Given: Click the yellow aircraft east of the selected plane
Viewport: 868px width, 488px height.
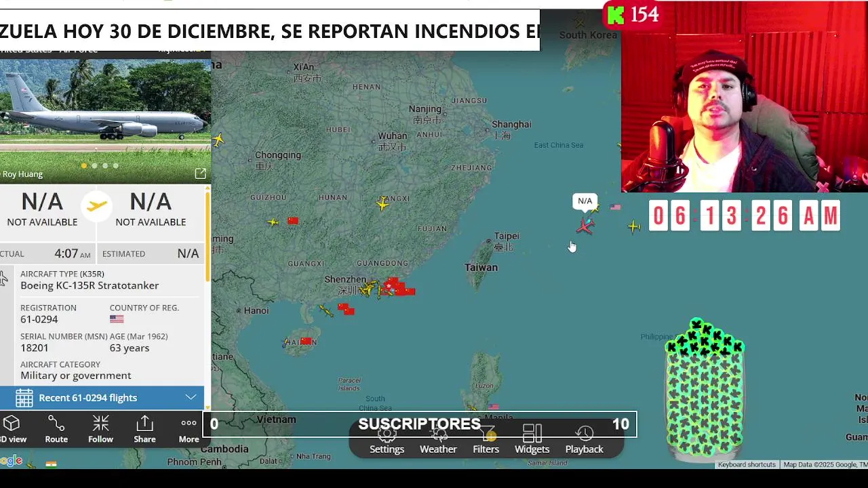Looking at the screenshot, I should (634, 226).
